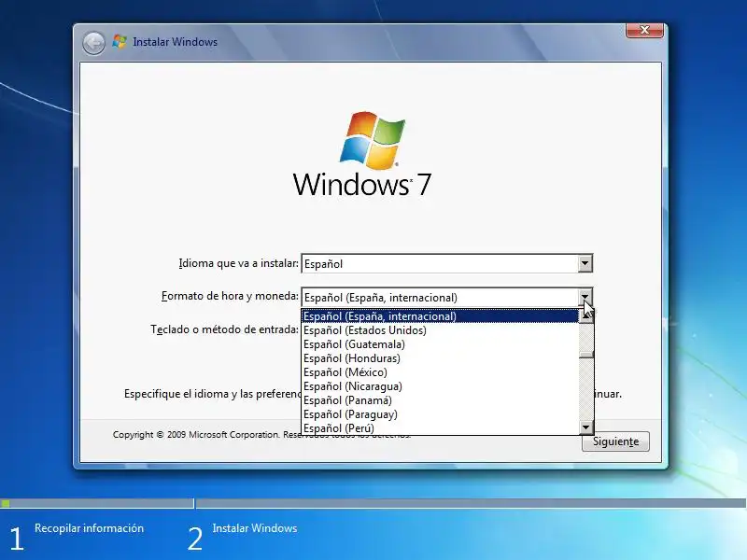Click the 'Recopilar información' step text

click(x=89, y=528)
